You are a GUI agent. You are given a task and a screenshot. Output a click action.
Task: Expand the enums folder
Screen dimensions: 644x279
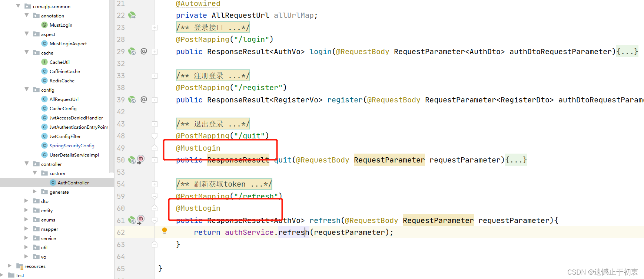[x=26, y=219]
